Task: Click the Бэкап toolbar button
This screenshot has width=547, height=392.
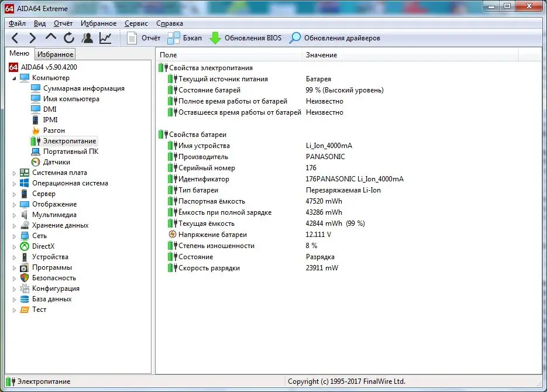Action: [184, 37]
